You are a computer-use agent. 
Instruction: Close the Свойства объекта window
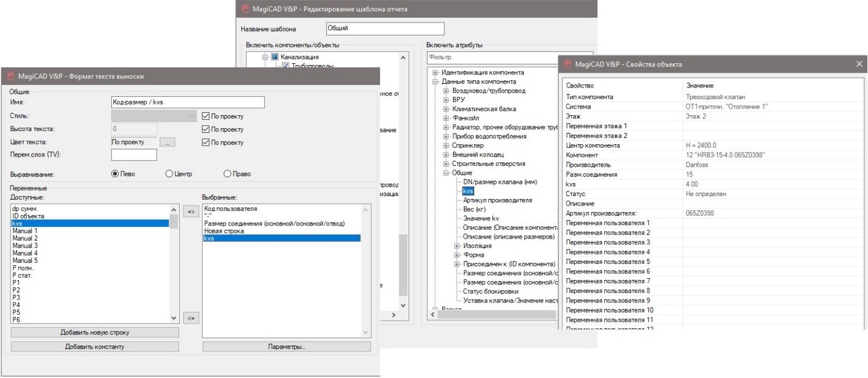859,64
